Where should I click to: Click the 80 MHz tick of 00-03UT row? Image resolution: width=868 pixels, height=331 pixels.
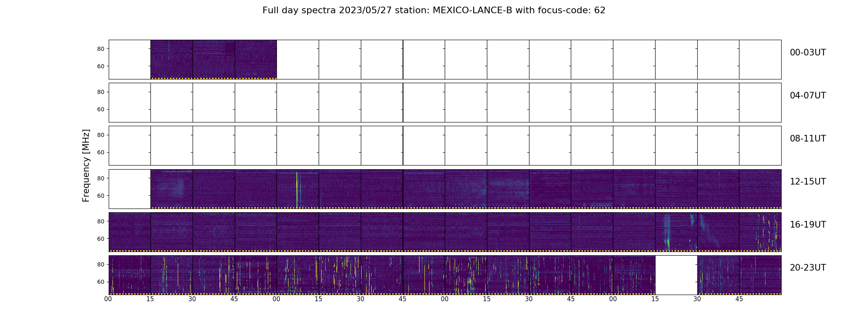tap(101, 49)
